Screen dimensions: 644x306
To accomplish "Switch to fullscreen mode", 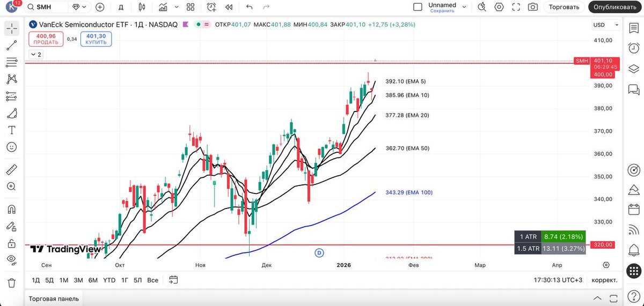I will click(516, 7).
